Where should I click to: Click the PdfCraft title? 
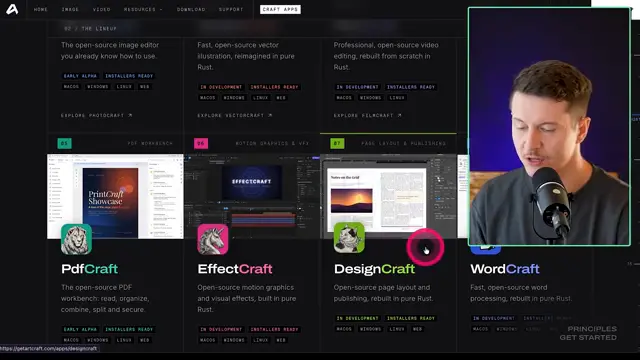pyautogui.click(x=89, y=269)
